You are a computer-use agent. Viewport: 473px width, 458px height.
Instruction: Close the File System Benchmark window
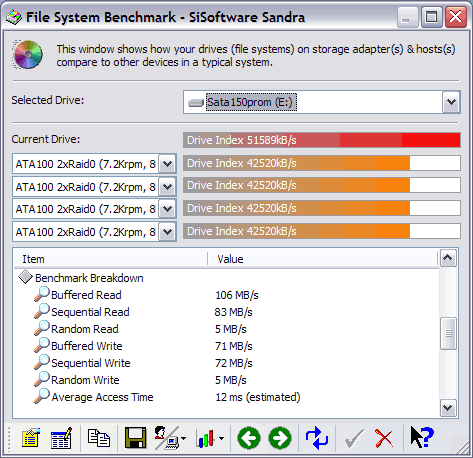pos(456,17)
